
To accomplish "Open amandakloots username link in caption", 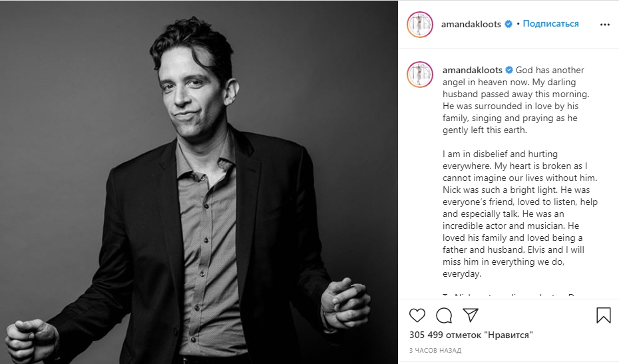I will click(x=472, y=70).
